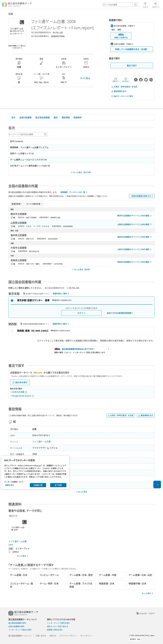This screenshot has height=644, width=163.
Task: Open the Help (ヘルプ) icon
Action: [x=145, y=5]
